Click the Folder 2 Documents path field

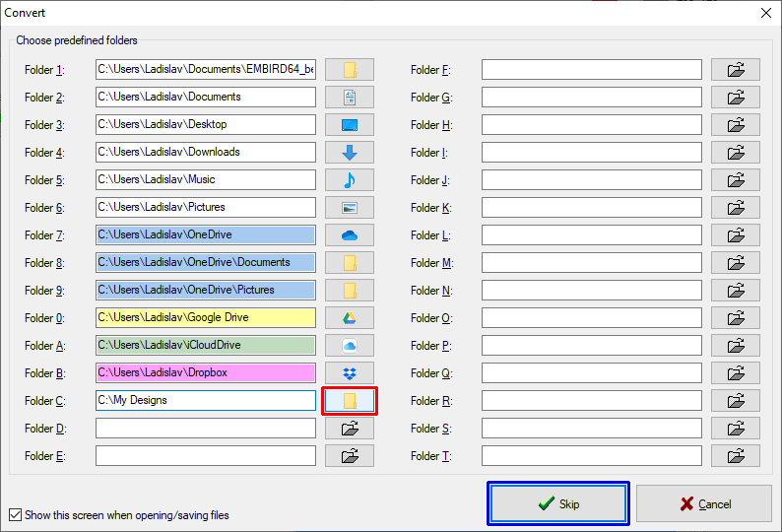point(206,97)
